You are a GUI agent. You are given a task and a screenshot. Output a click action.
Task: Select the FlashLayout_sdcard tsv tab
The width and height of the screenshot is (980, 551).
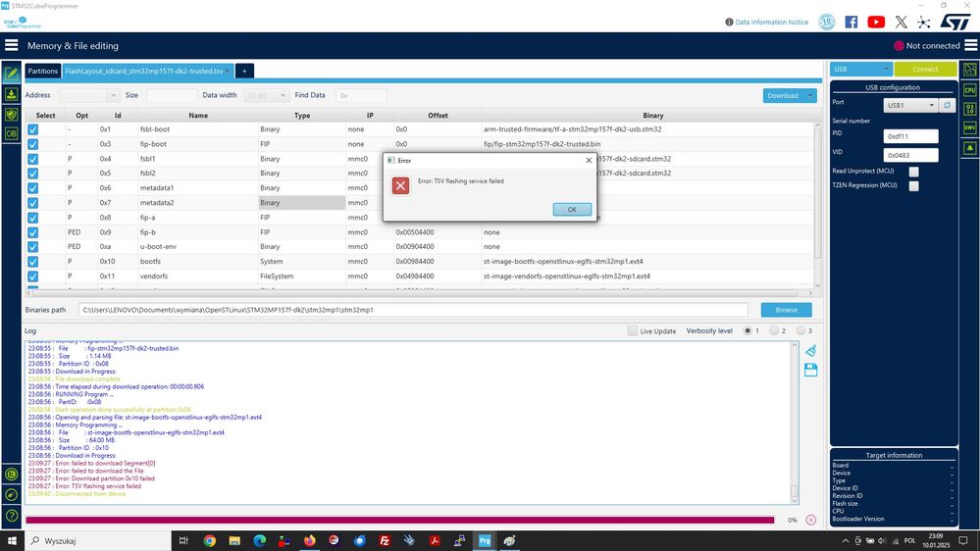click(x=144, y=71)
